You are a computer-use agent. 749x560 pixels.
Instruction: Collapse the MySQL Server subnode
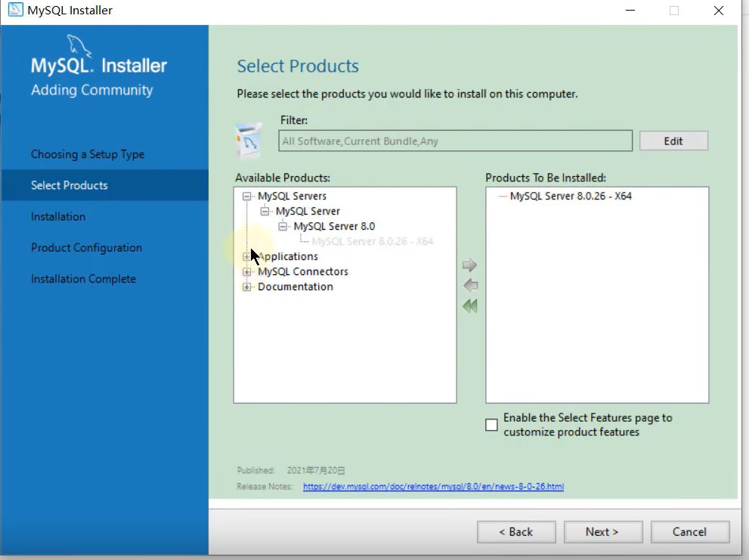pyautogui.click(x=265, y=211)
